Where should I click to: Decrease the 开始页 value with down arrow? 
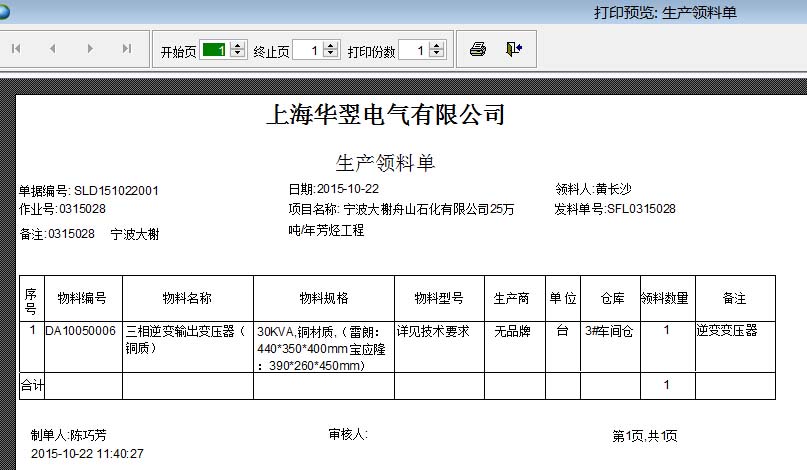point(238,54)
